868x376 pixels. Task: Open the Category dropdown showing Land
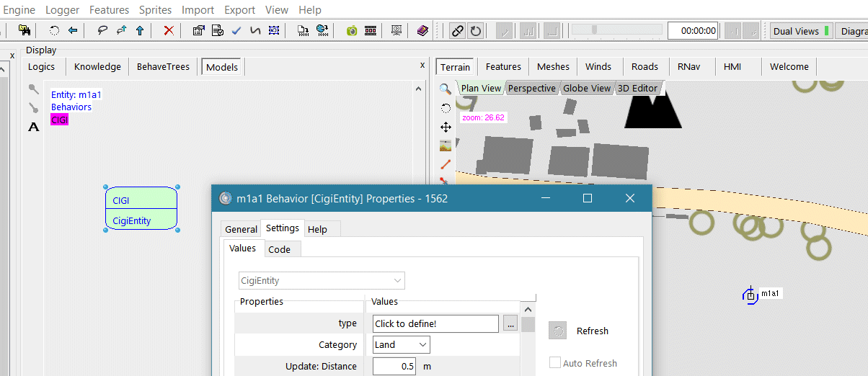pyautogui.click(x=401, y=345)
